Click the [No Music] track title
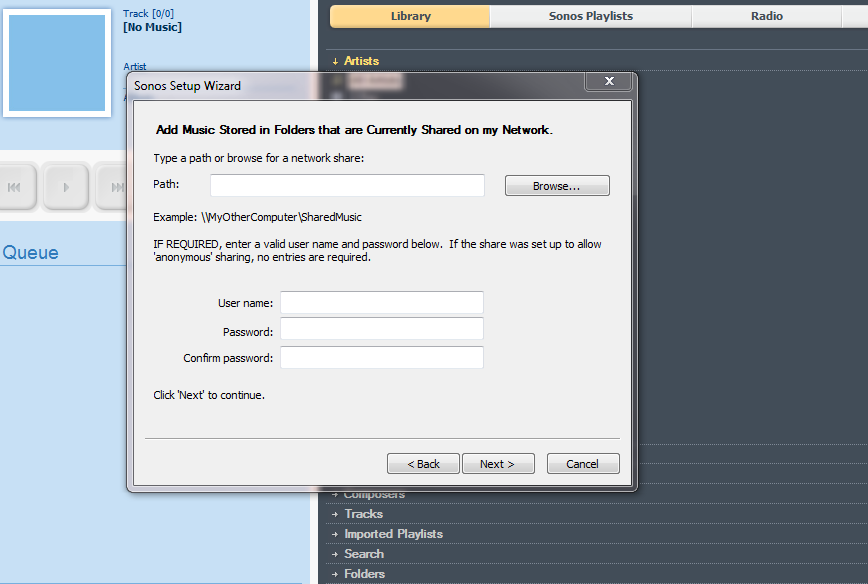 point(152,27)
